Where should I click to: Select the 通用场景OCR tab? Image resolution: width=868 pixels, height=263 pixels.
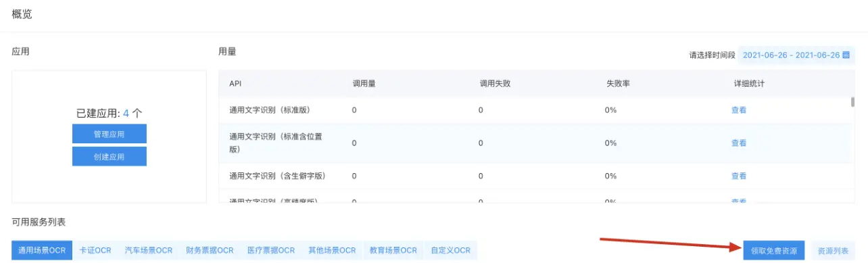tap(42, 250)
